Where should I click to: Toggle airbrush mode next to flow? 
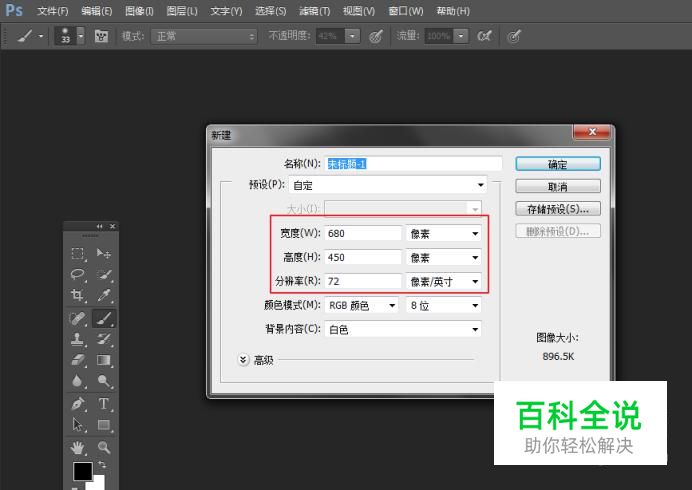484,36
